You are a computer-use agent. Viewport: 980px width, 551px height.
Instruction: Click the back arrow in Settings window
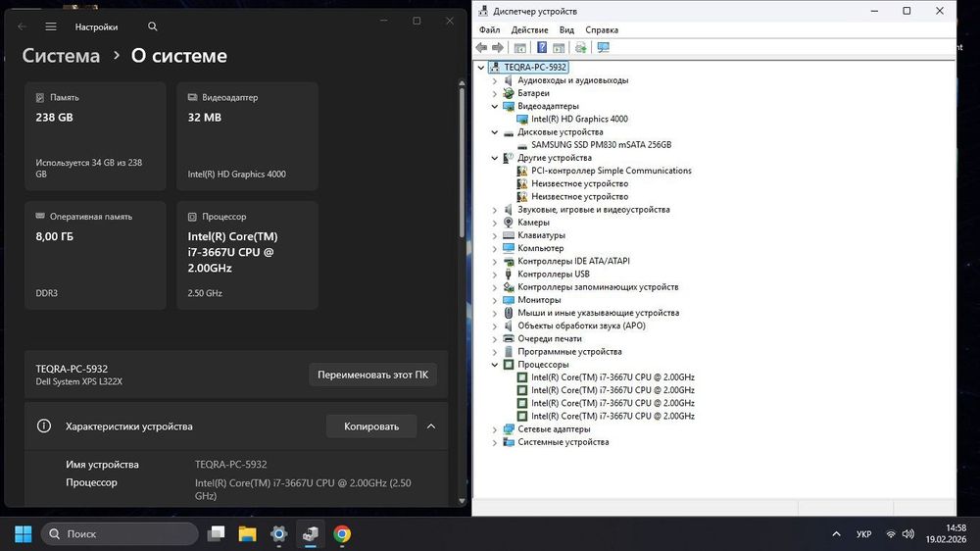[x=22, y=26]
